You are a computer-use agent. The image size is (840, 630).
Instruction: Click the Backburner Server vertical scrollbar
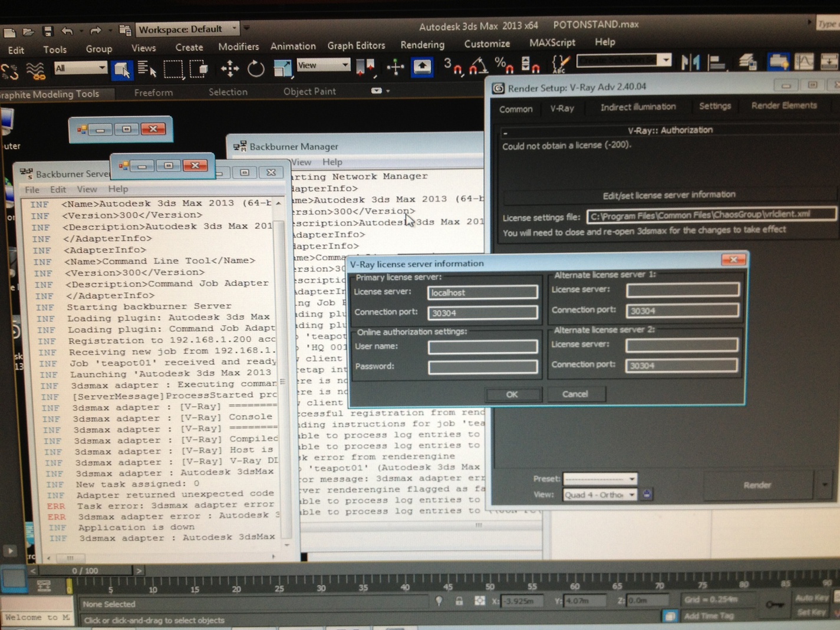click(282, 380)
